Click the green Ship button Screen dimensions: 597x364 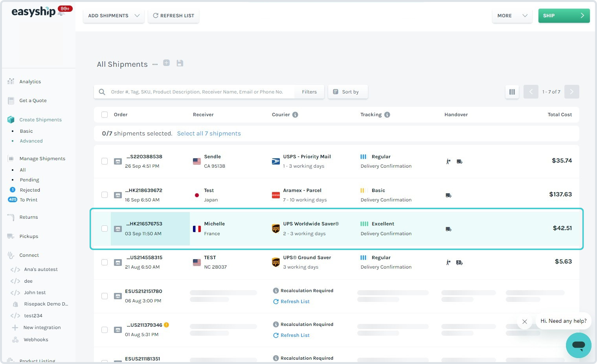click(x=564, y=16)
